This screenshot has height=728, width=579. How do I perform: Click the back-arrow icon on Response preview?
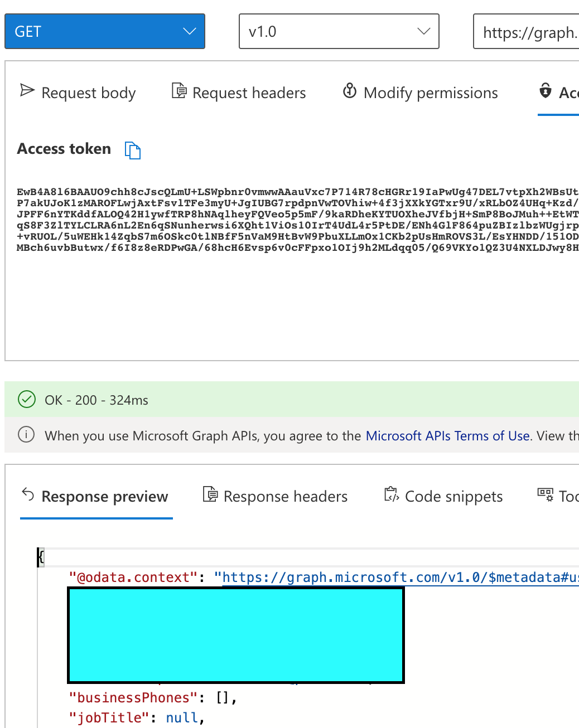point(27,494)
